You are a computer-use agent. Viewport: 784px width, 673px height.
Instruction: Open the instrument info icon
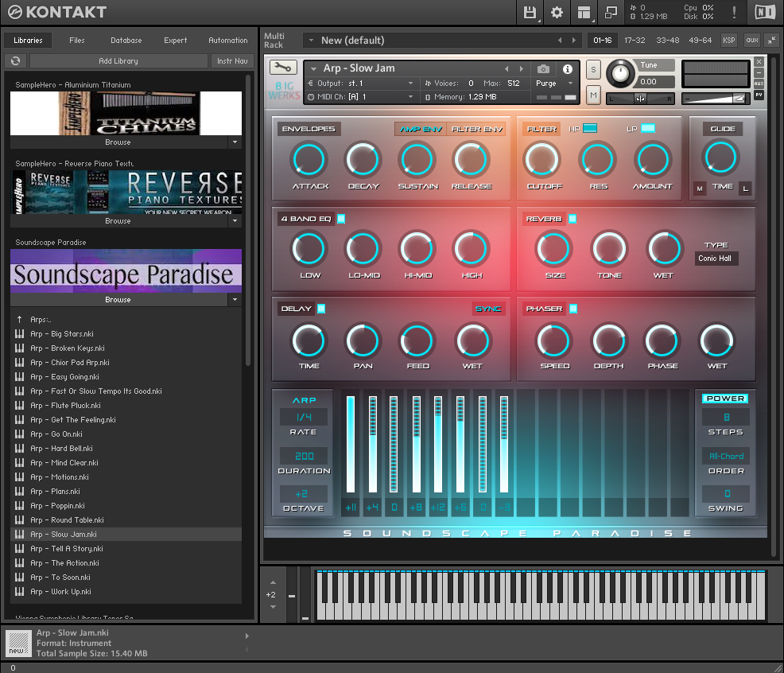[x=568, y=69]
